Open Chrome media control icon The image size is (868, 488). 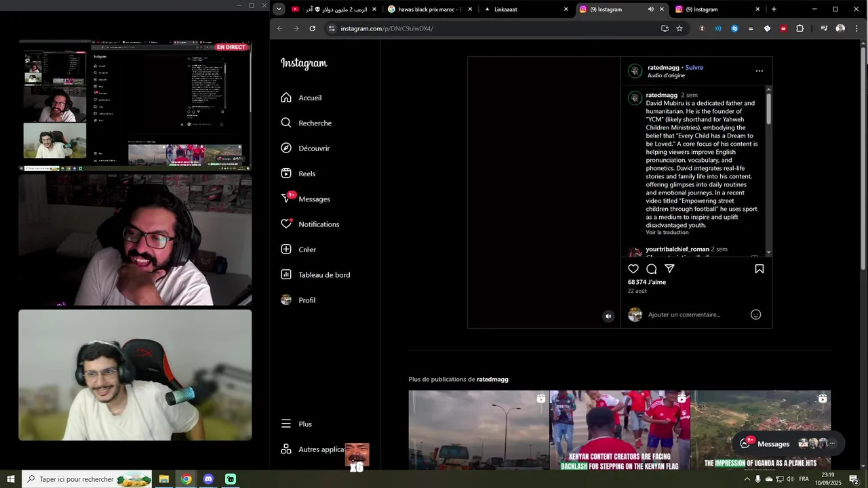coord(824,28)
